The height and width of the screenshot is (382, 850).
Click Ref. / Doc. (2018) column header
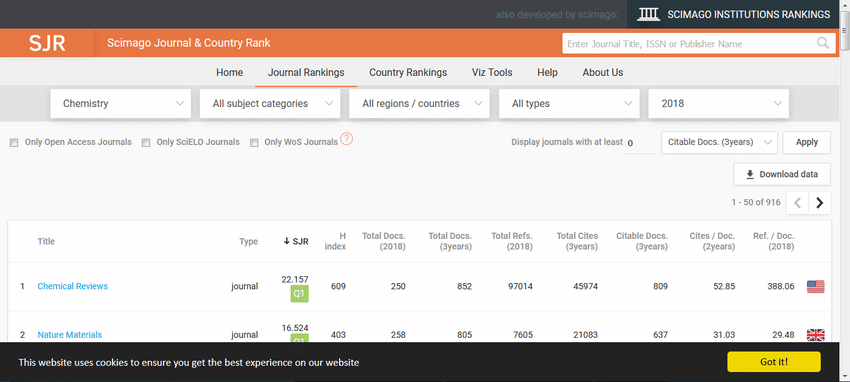coord(774,242)
